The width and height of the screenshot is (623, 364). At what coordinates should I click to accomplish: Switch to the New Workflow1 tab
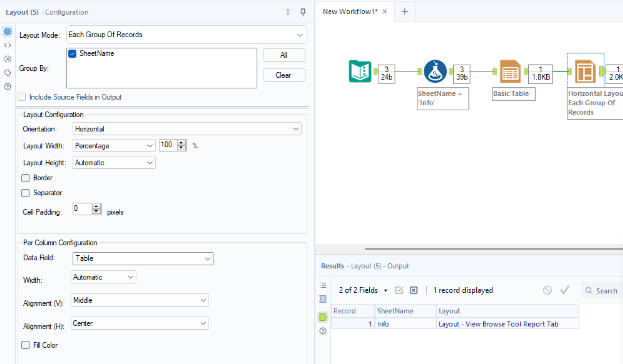tap(350, 12)
